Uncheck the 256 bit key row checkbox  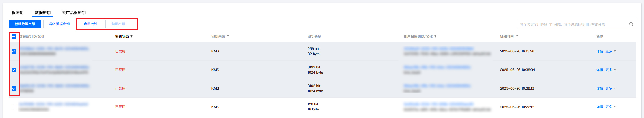point(14,51)
